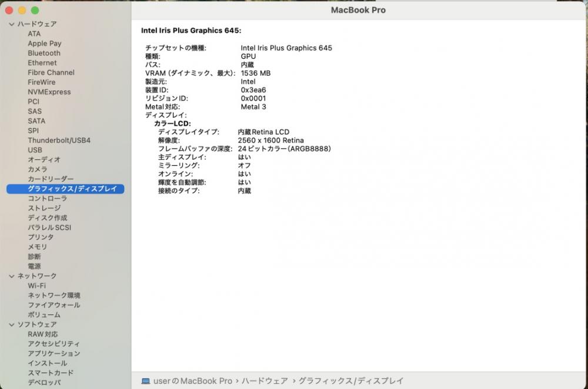Select ディスク作成 in the sidebar
588x389 pixels.
(47, 218)
